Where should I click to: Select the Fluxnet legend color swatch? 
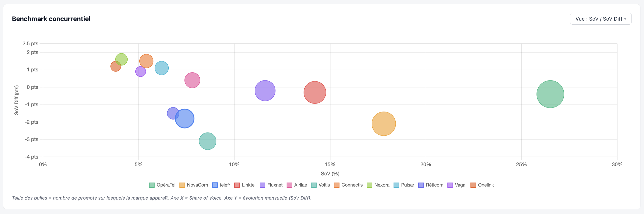tap(262, 185)
